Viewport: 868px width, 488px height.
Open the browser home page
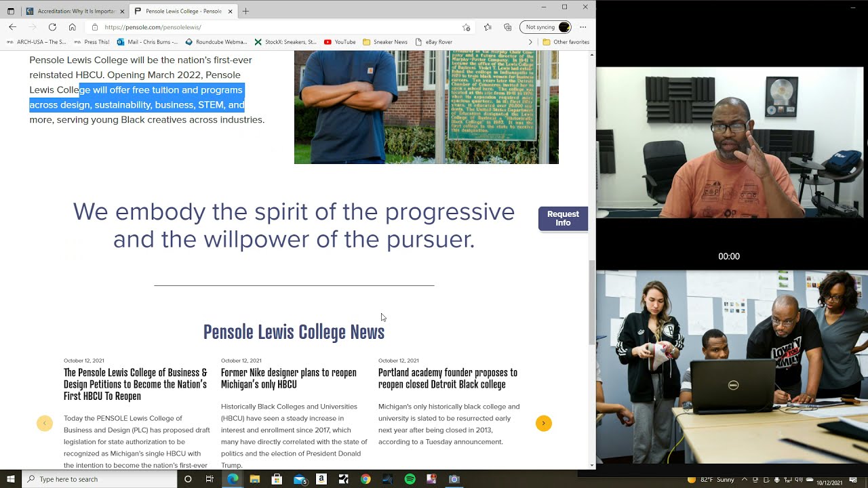coord(72,27)
